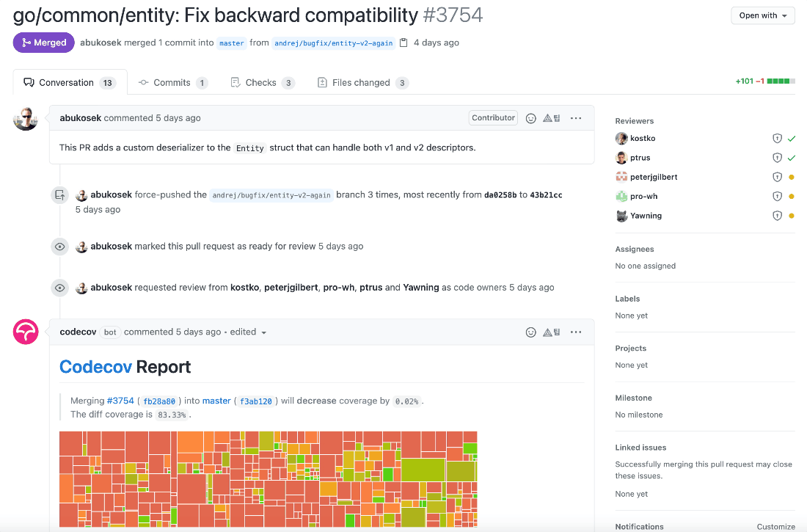
Task: Open the Checks tab
Action: [263, 82]
